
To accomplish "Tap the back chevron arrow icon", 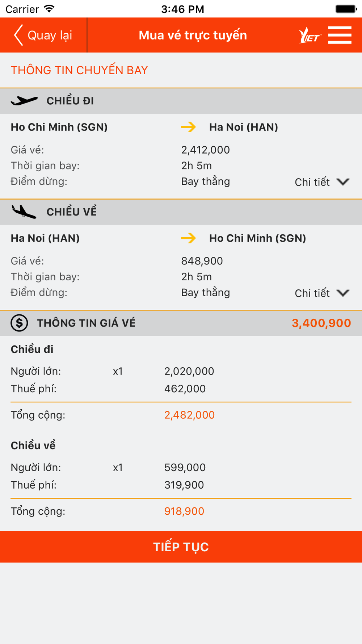I will tap(18, 35).
